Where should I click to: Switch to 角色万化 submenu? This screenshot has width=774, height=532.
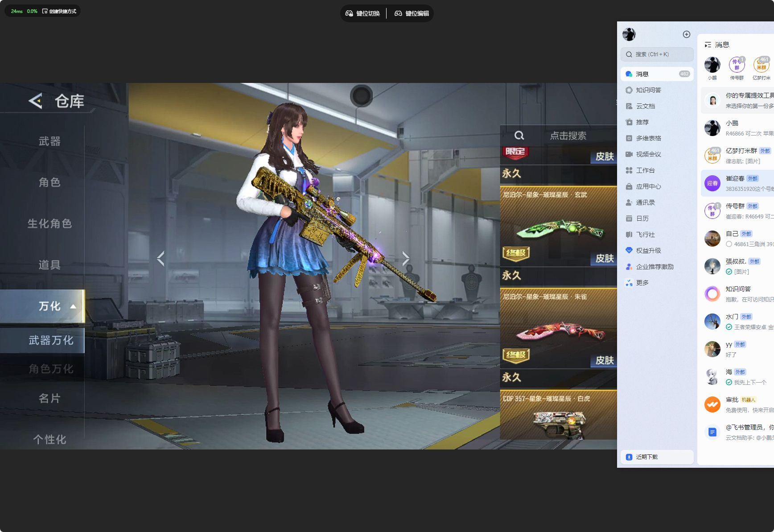[51, 369]
